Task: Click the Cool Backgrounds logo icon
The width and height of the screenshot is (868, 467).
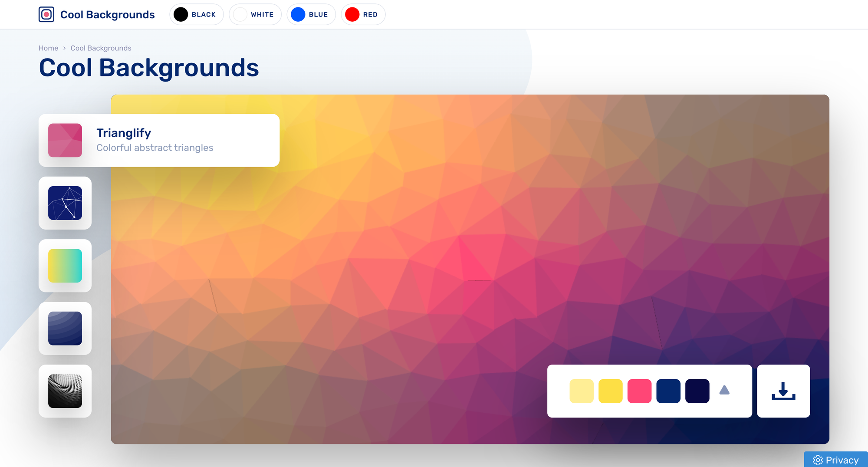Action: click(x=46, y=14)
